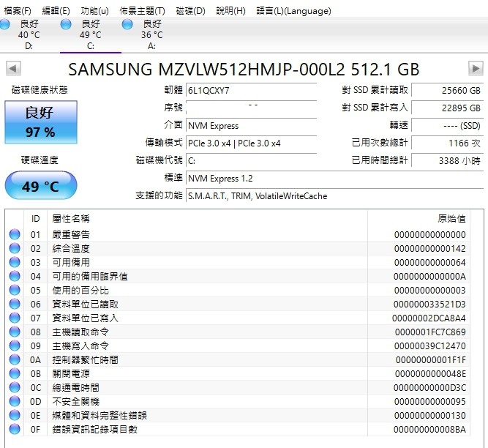Click the NVM Express interface field
Viewport: 488px width, 448px height.
click(251, 126)
